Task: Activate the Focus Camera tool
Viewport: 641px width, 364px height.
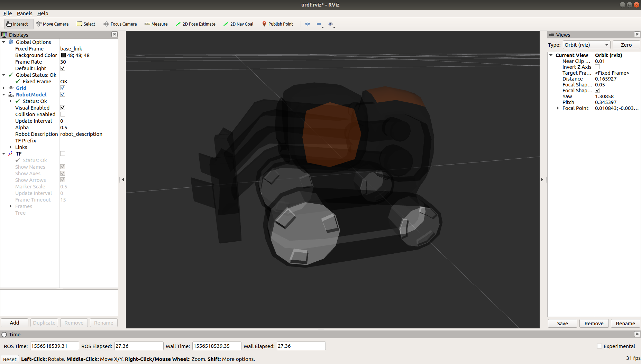Action: point(120,24)
